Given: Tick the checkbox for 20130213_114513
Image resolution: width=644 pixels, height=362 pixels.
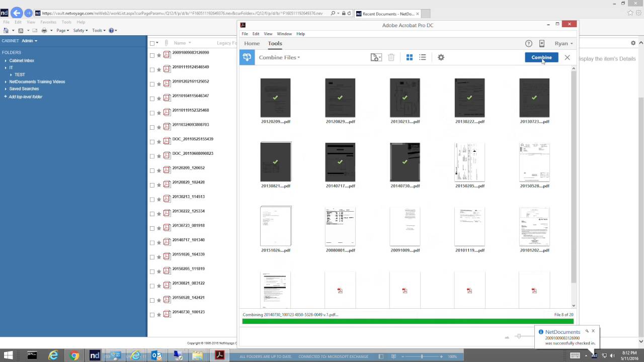Looking at the screenshot, I should (x=152, y=200).
